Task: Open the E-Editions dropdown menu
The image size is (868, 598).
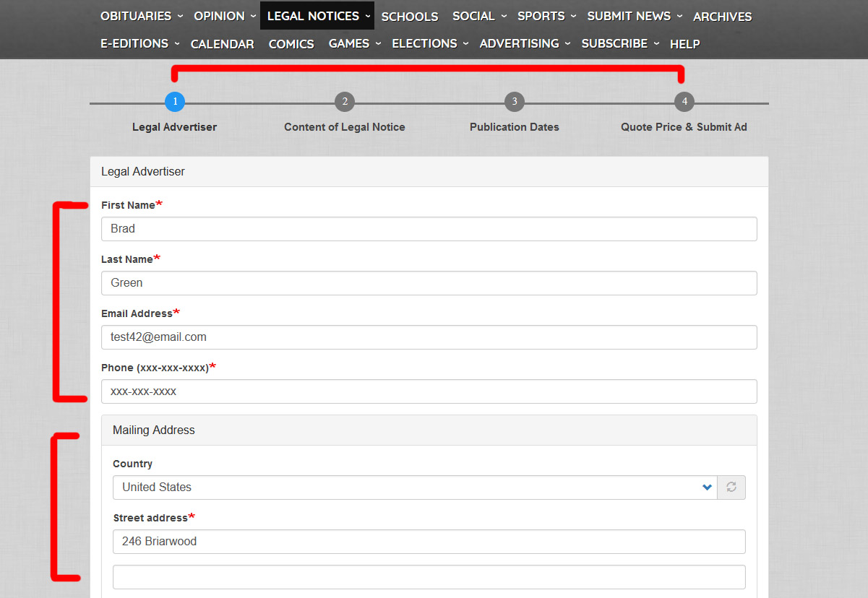Action: (x=139, y=43)
